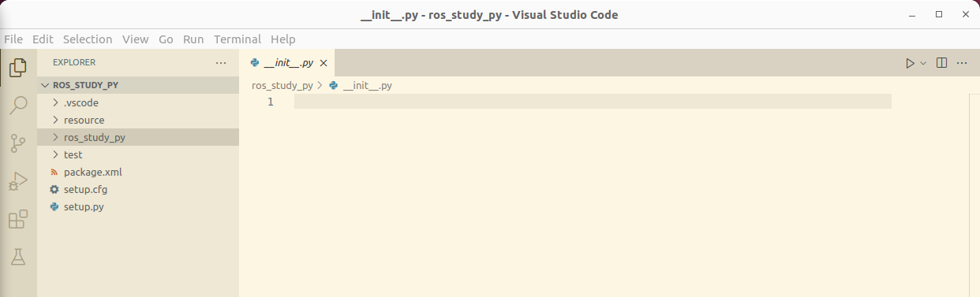
Task: Expand the .vscode folder
Action: tap(138, 102)
